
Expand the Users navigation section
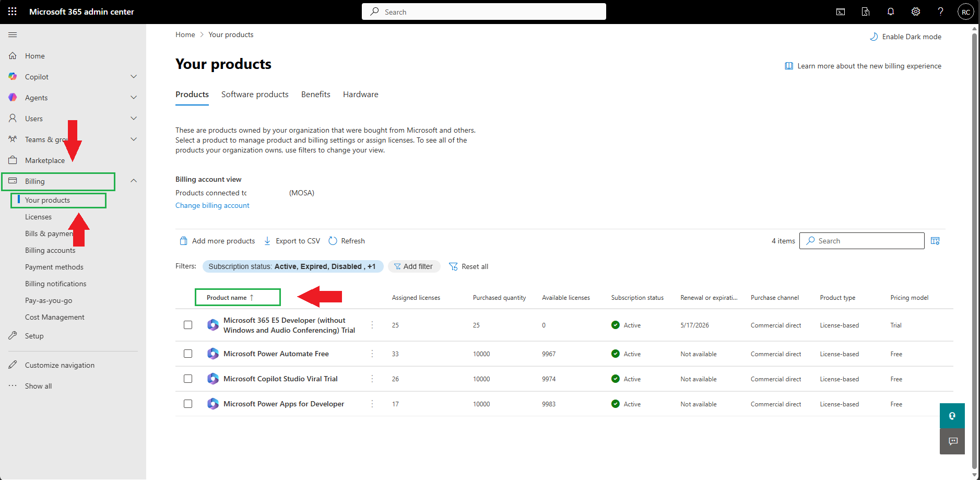(x=134, y=119)
